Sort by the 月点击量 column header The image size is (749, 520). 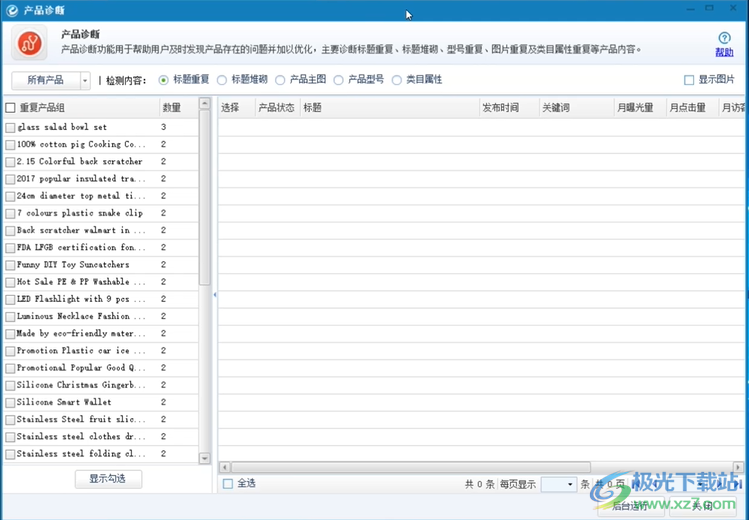point(693,108)
